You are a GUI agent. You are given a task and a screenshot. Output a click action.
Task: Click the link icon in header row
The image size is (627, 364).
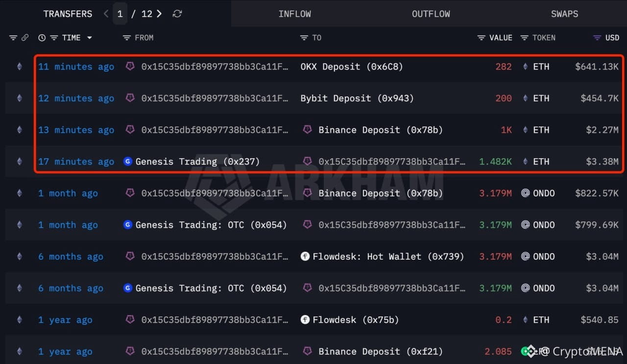(24, 38)
